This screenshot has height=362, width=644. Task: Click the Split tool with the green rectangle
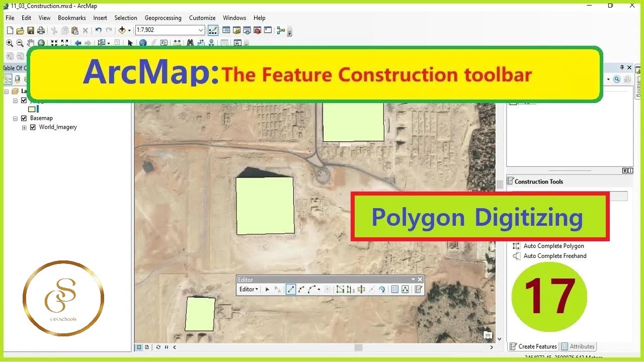pyautogui.click(x=361, y=289)
